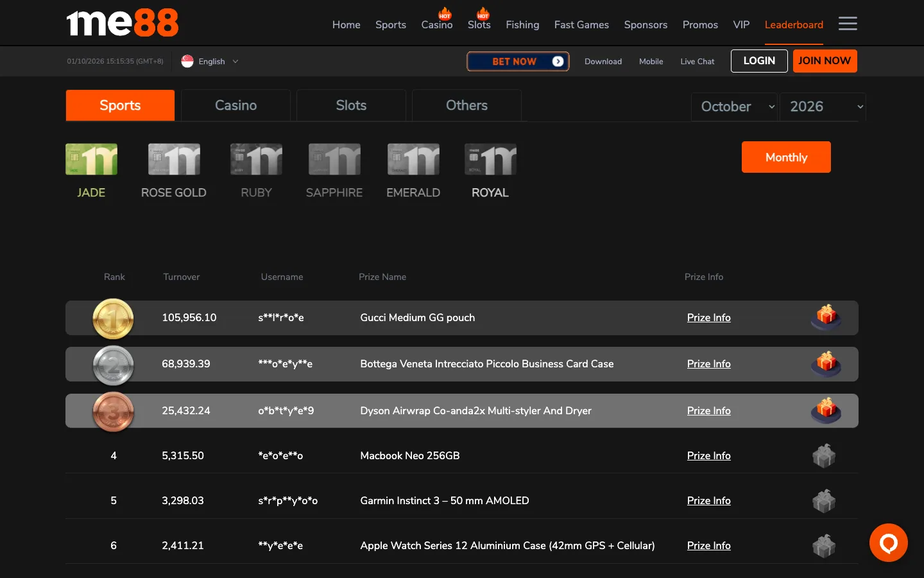The height and width of the screenshot is (578, 924).
Task: Open Fishing in the top navigation
Action: [x=522, y=24]
